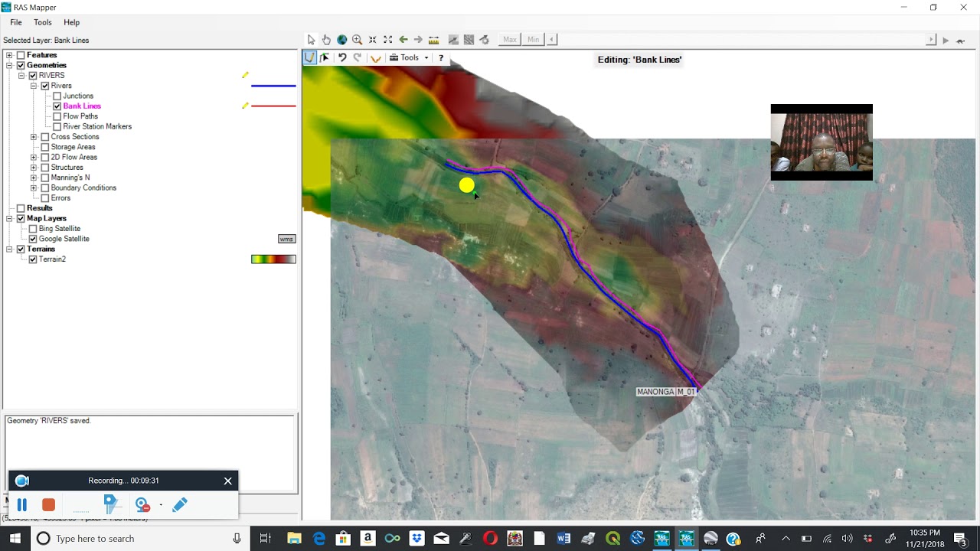Viewport: 980px width, 551px height.
Task: Click the globe view icon
Action: pos(341,40)
